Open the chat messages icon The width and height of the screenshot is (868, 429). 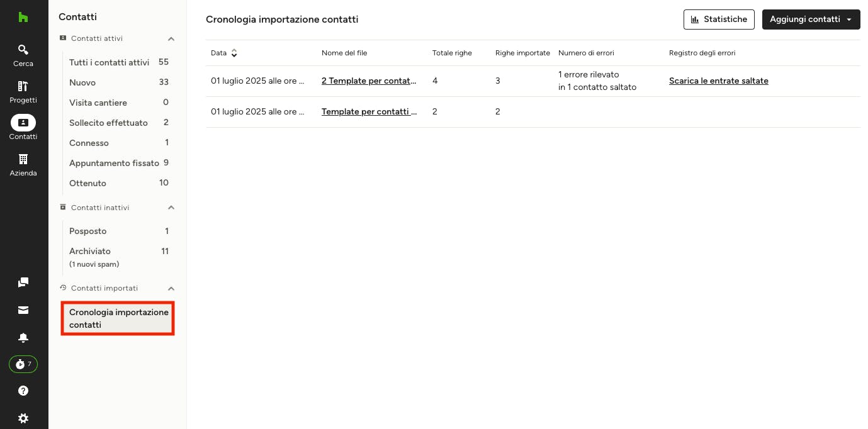(x=23, y=282)
